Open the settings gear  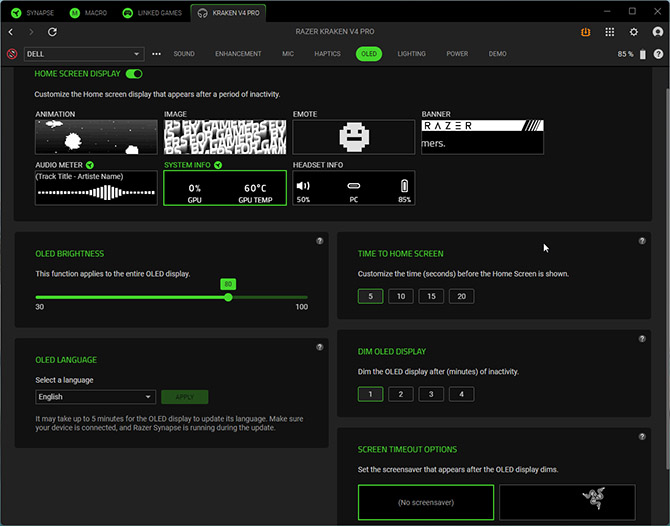[634, 32]
